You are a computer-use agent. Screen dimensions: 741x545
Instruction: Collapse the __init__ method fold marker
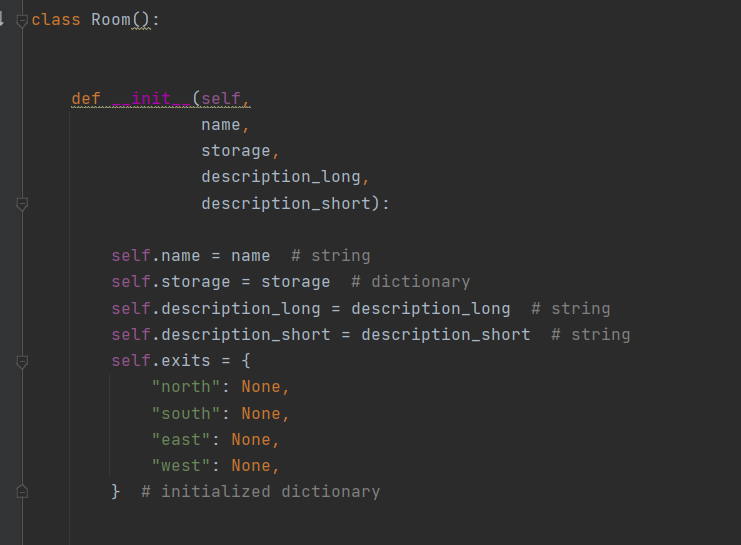22,204
